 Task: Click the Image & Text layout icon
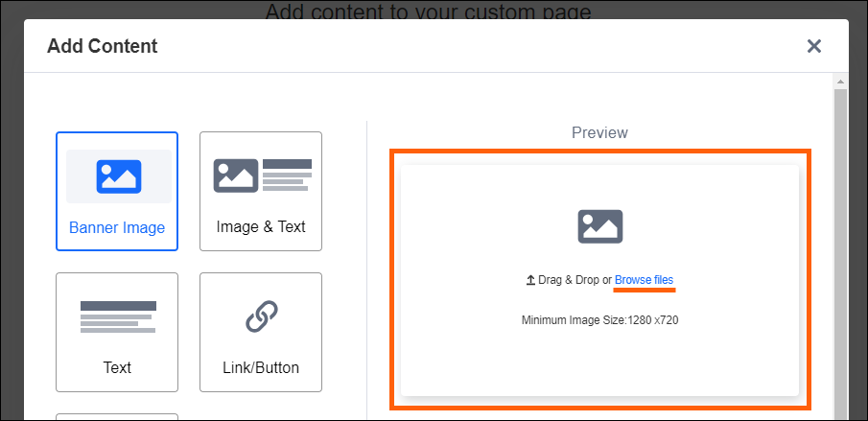(x=261, y=175)
